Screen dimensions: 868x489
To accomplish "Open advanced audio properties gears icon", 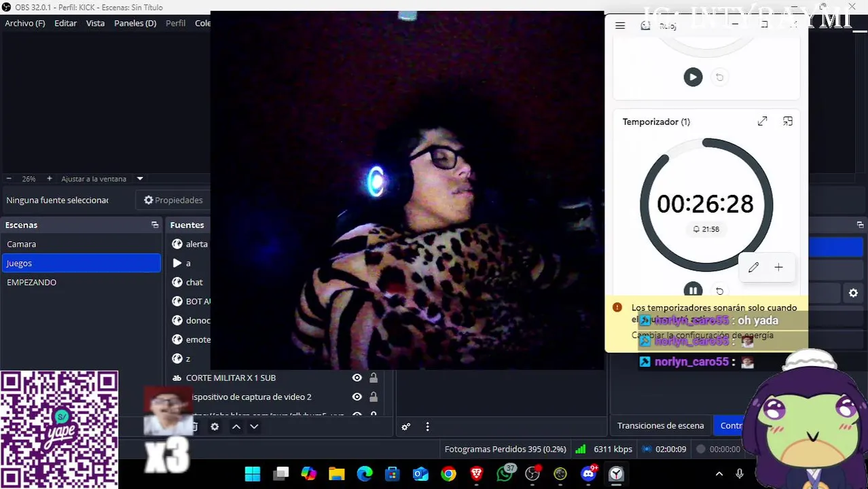I will (406, 427).
